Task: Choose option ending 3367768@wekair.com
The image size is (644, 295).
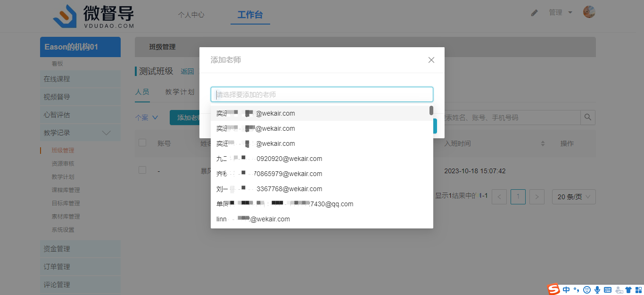Action: tap(322, 189)
